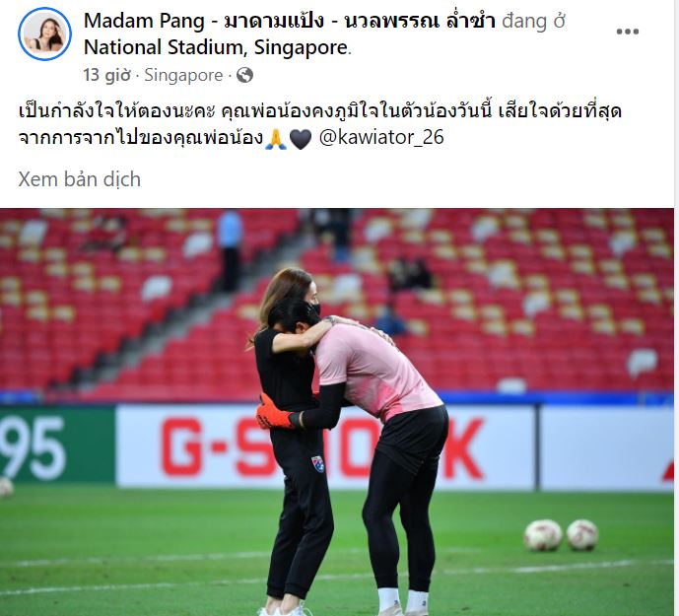
Task: Open the Madam Pang page name link
Action: coord(290,21)
